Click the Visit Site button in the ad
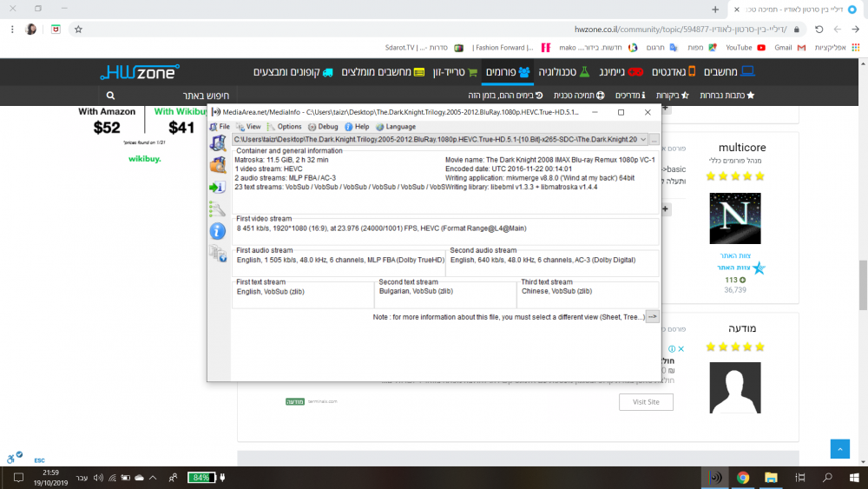The height and width of the screenshot is (489, 868). click(646, 402)
